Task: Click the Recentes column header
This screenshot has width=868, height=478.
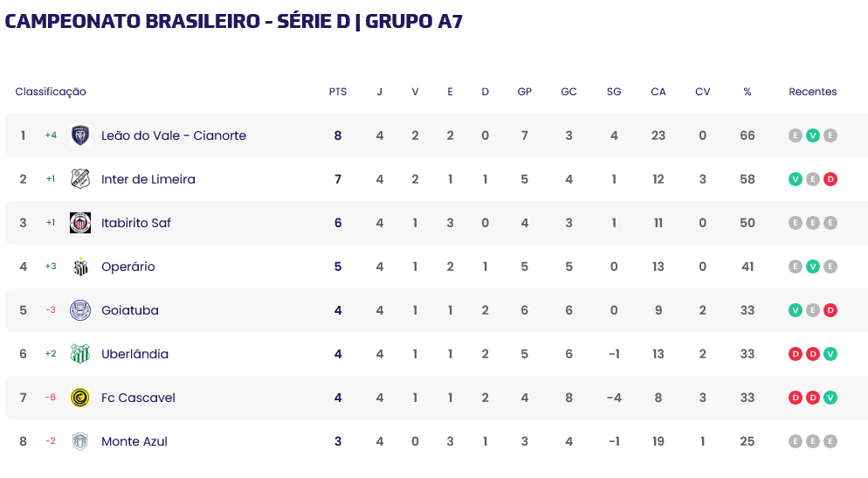Action: [813, 92]
